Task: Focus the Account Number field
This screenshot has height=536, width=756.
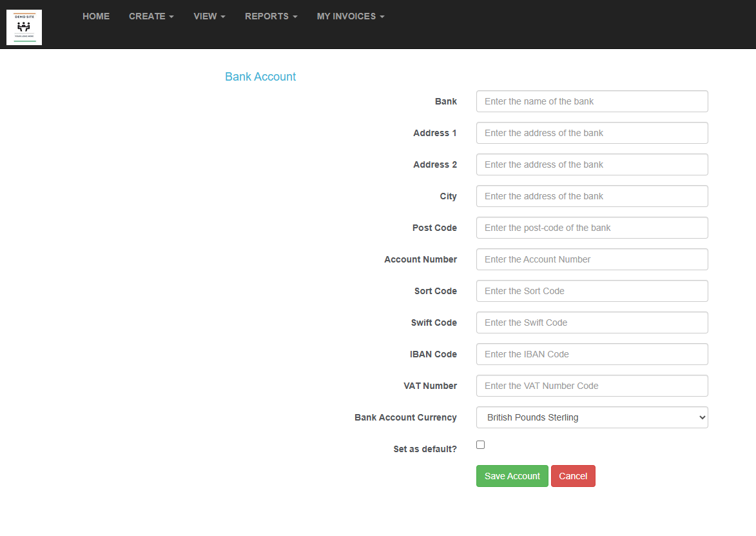Action: point(592,259)
